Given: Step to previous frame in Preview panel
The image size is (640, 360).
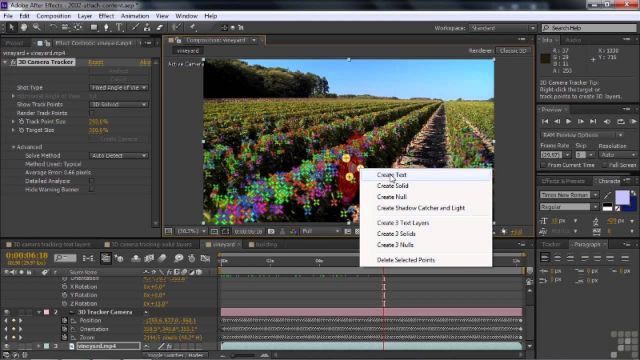Looking at the screenshot, I should 557,121.
